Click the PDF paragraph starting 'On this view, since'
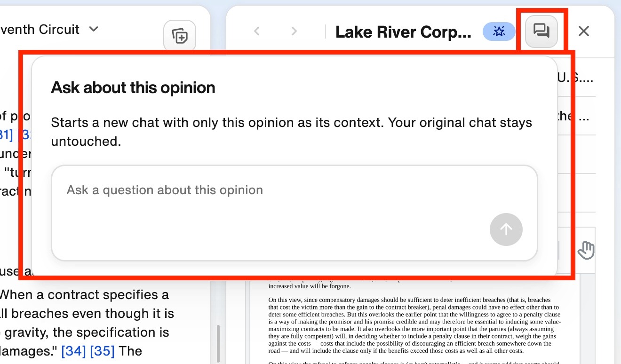621x364 pixels. pyautogui.click(x=414, y=325)
